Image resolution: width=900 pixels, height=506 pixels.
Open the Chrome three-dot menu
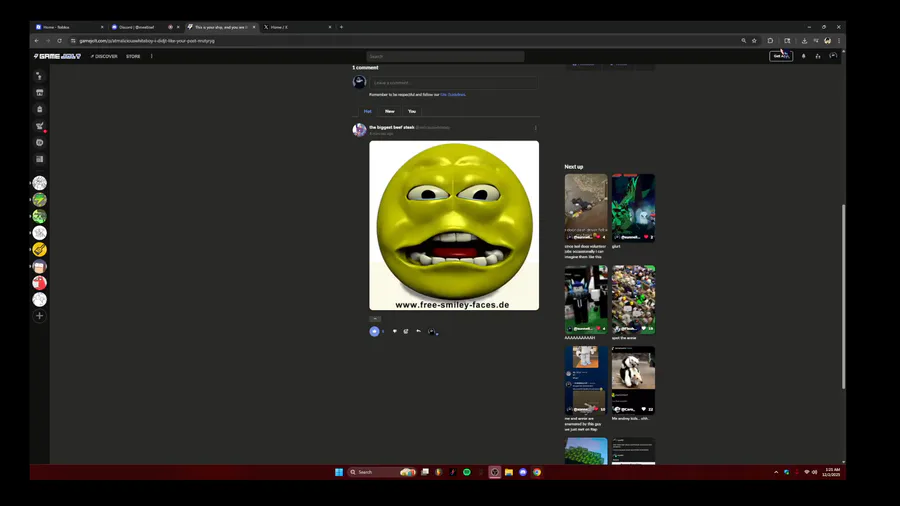click(x=839, y=41)
